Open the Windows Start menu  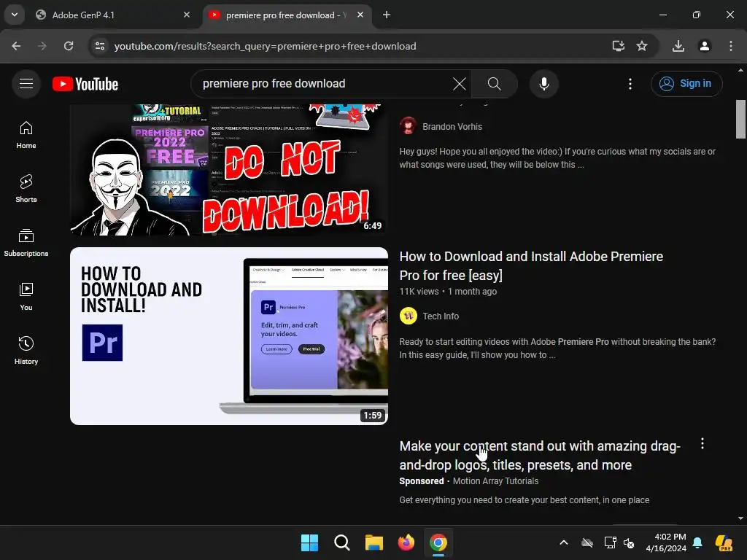[x=309, y=542]
